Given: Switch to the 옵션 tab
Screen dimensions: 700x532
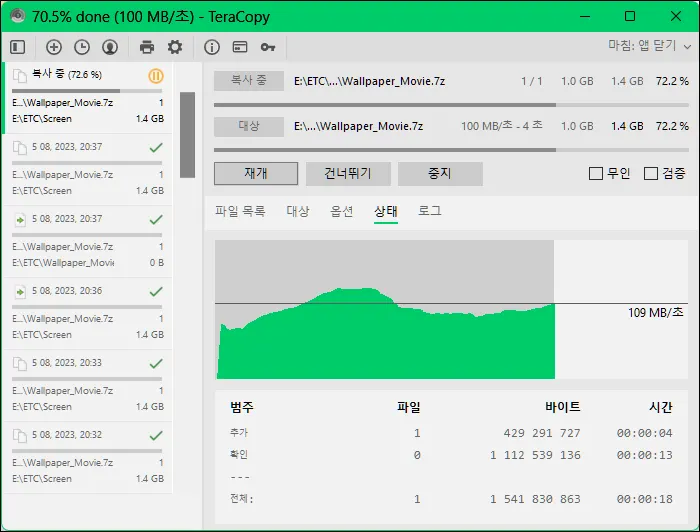Looking at the screenshot, I should click(x=342, y=211).
